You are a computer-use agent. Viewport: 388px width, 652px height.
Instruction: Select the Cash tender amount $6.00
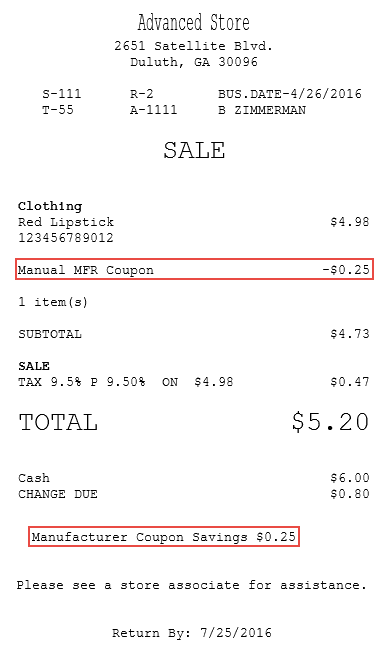click(x=350, y=478)
